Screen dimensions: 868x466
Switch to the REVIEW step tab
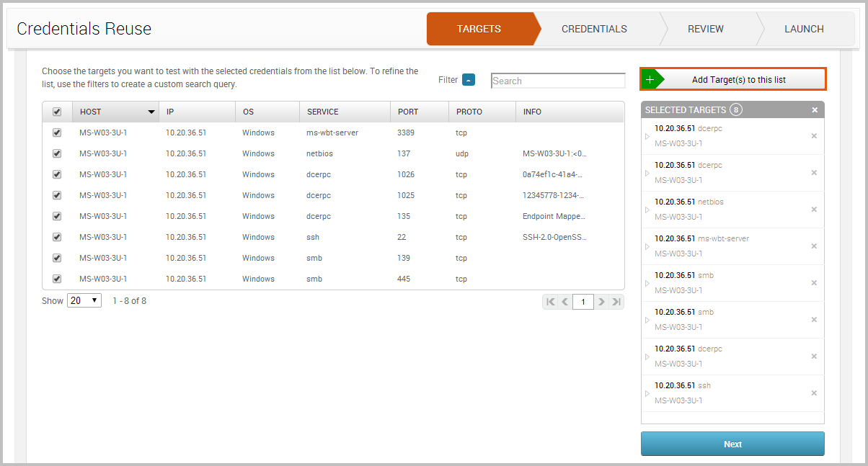pos(705,29)
